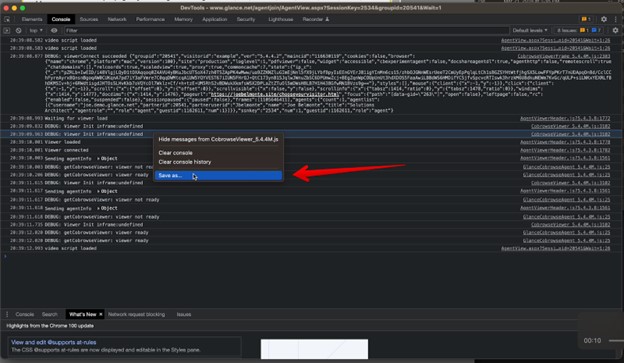Toggle the live expression eye icon
The width and height of the screenshot is (624, 363).
click(x=54, y=30)
